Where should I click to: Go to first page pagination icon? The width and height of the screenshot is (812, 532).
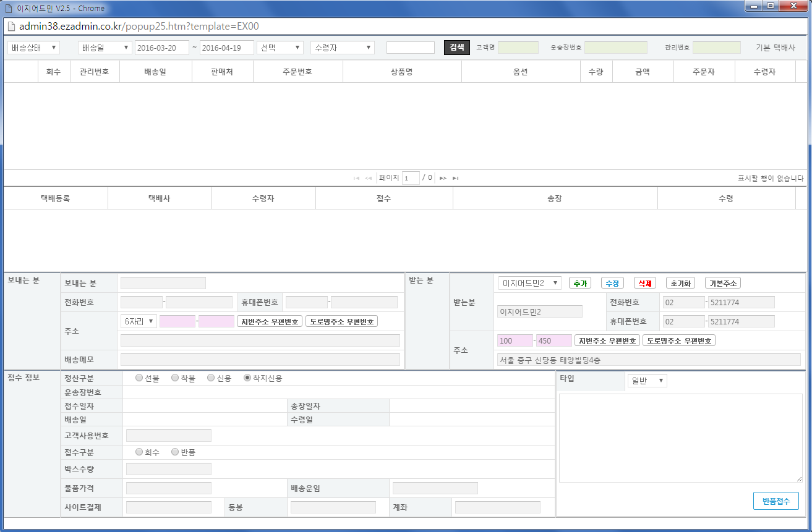tap(356, 178)
